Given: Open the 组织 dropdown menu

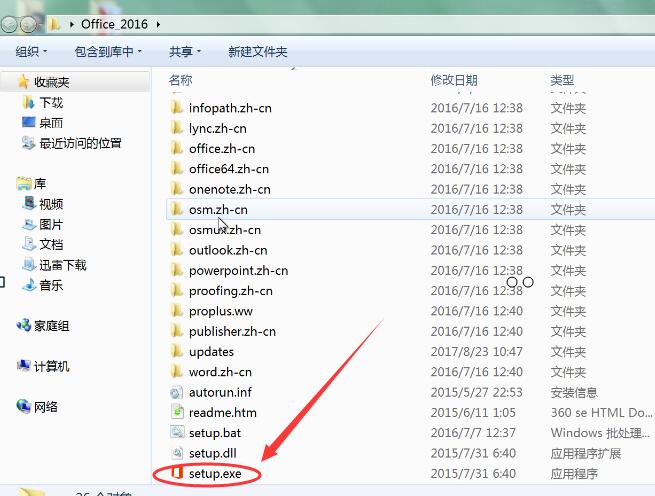Looking at the screenshot, I should (x=32, y=51).
